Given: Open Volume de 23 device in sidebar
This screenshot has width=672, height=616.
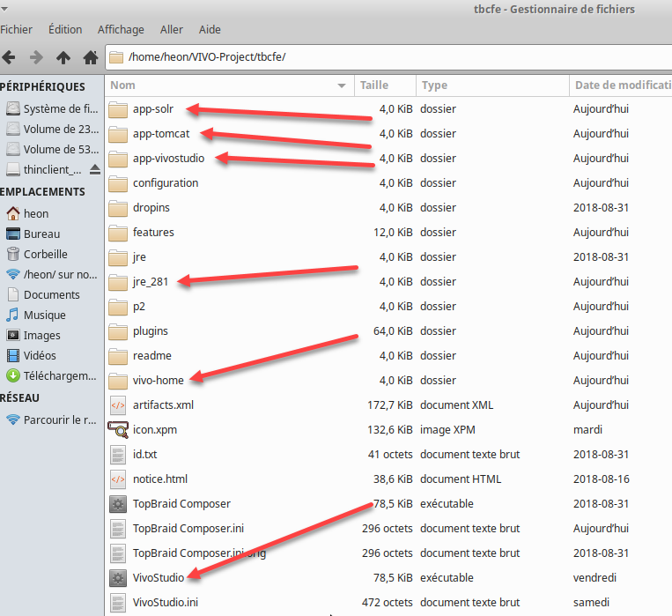Looking at the screenshot, I should click(x=52, y=130).
